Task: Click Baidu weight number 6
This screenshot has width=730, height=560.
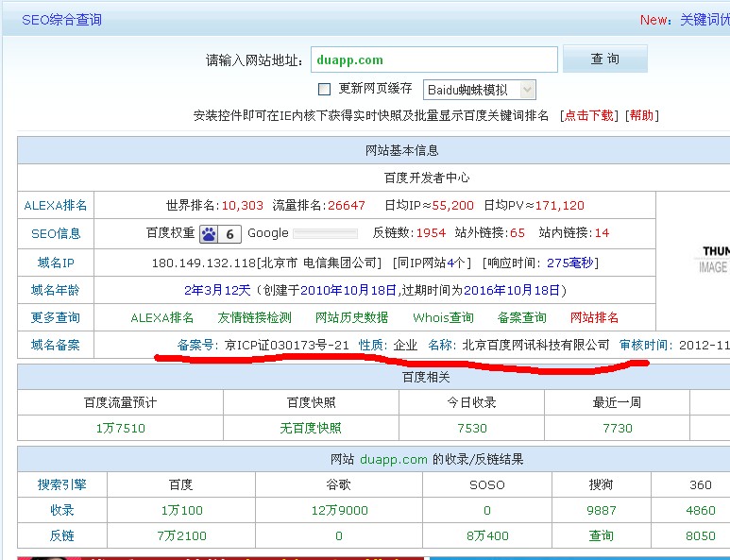Action: (230, 234)
